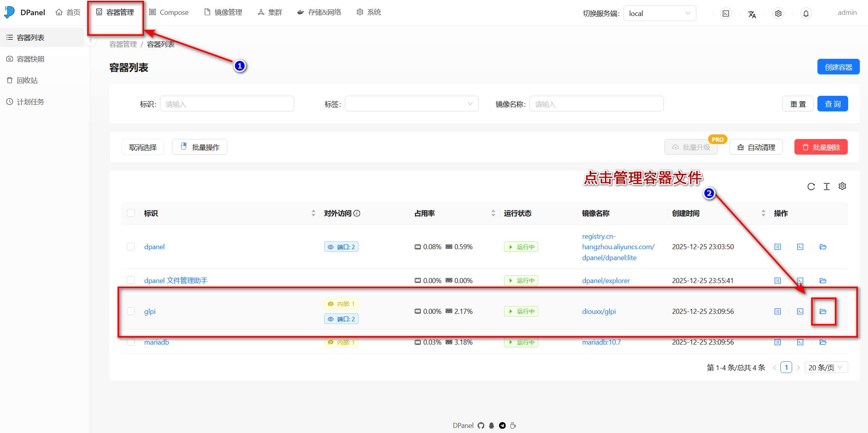Viewport: 868px width, 433px height.
Task: Open the 20 条/页 page size selector
Action: (x=826, y=368)
